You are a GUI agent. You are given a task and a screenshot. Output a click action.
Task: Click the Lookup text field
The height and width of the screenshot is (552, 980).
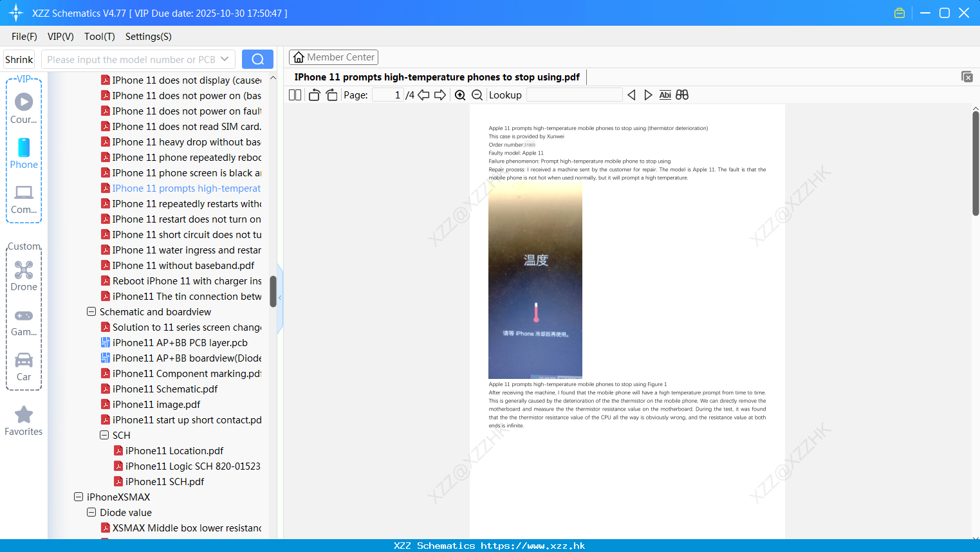point(574,95)
